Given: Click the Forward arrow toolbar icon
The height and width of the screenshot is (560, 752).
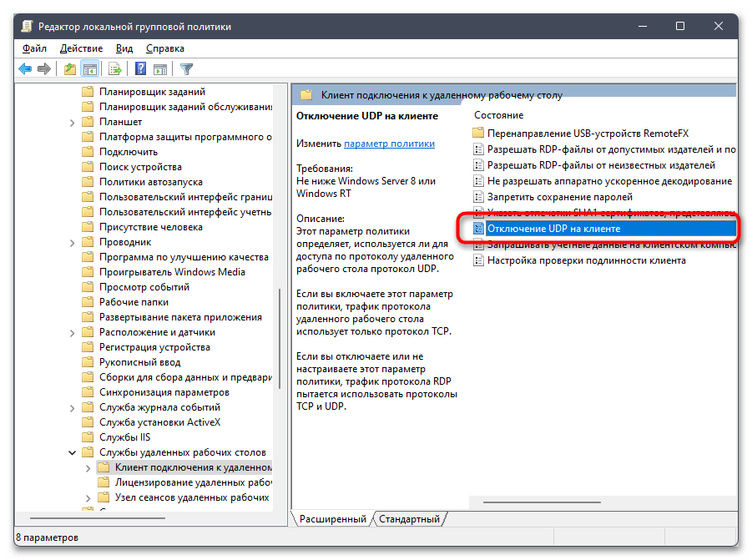Looking at the screenshot, I should pos(44,69).
